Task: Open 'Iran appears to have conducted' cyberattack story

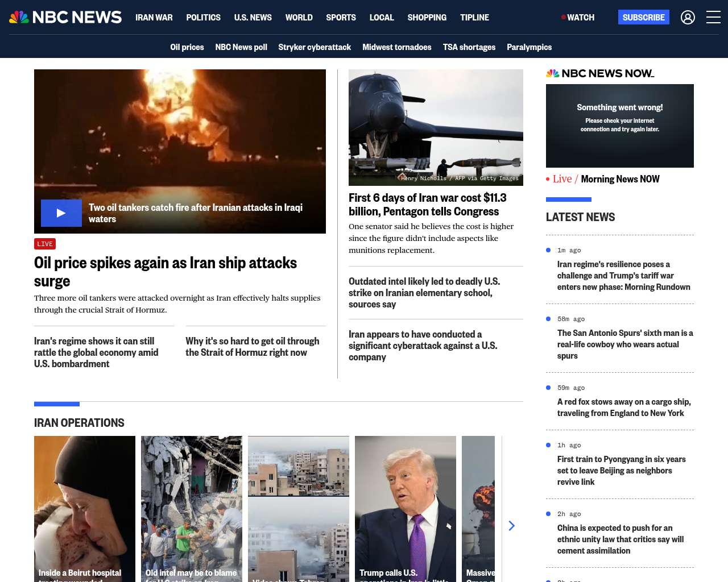Action: tap(423, 346)
